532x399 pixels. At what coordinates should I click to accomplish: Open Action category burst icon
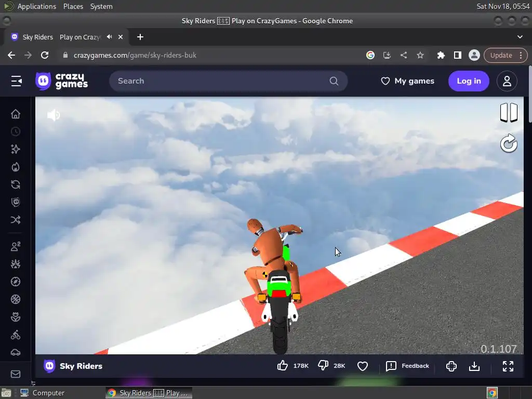(16, 264)
